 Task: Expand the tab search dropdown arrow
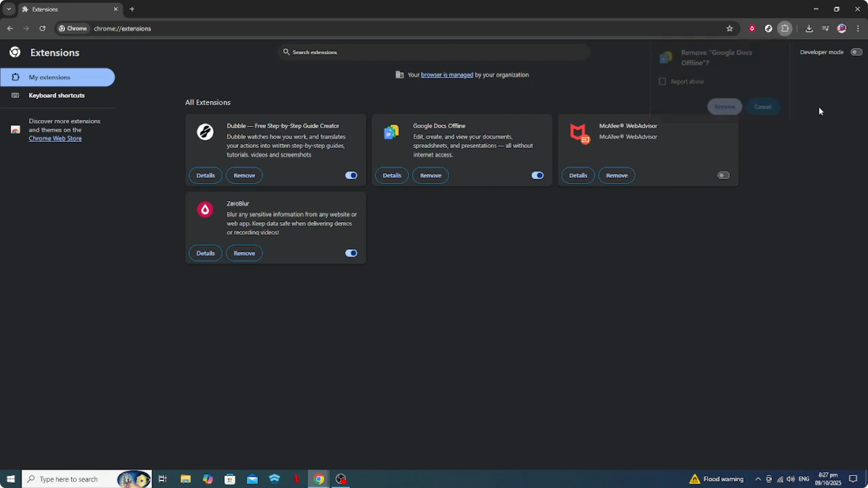tap(9, 9)
